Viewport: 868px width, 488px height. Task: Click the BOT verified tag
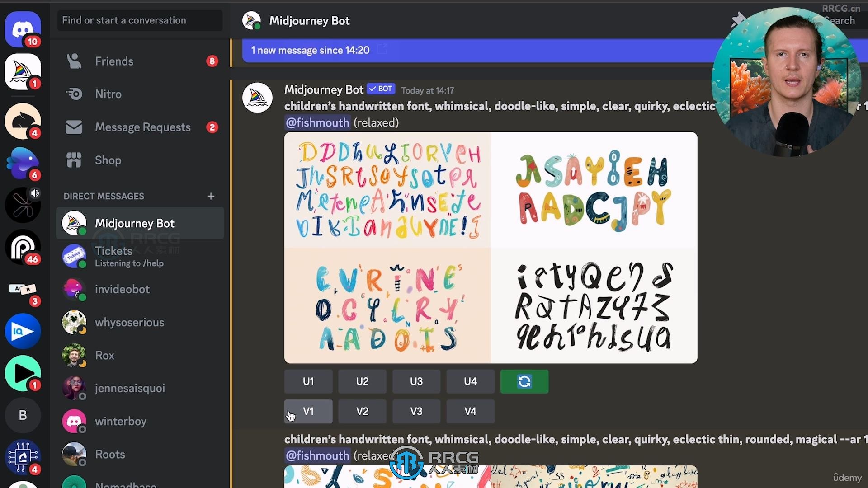[381, 89]
